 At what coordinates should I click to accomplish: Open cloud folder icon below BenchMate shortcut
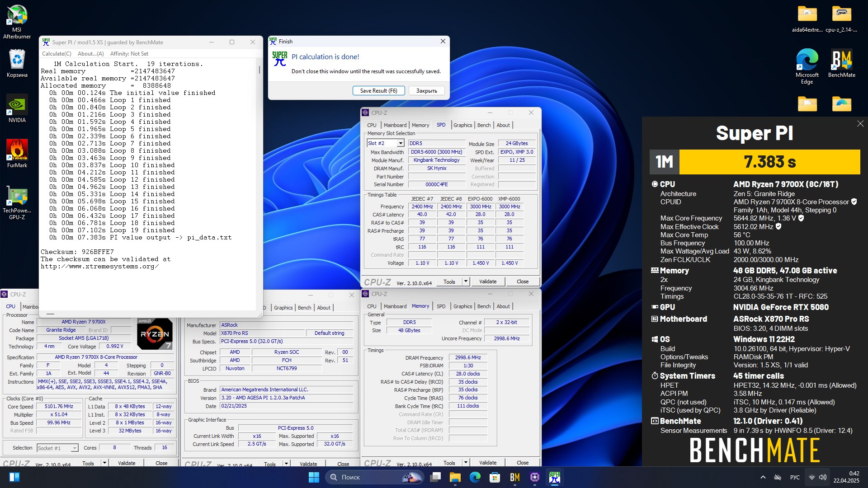tap(841, 104)
